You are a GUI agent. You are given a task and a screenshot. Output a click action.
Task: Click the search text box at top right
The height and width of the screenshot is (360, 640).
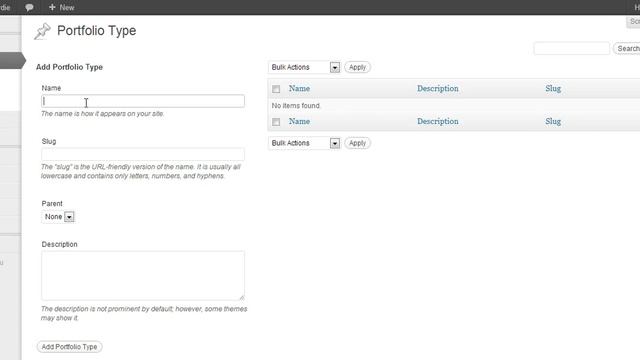tap(571, 49)
